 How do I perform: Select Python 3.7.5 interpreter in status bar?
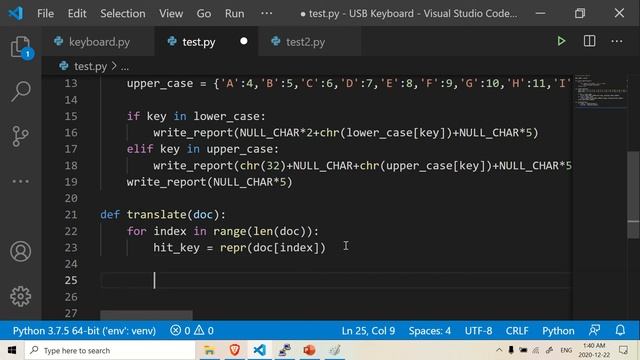pos(84,331)
